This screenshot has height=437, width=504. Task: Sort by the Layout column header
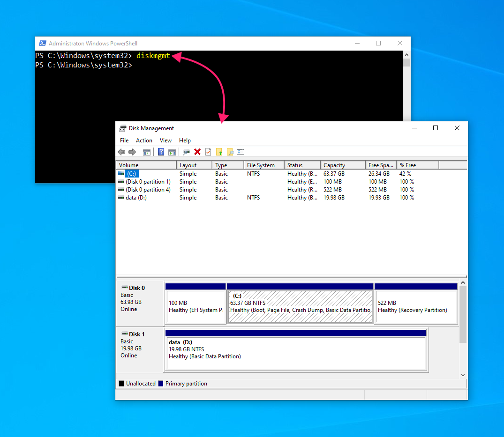(x=194, y=165)
